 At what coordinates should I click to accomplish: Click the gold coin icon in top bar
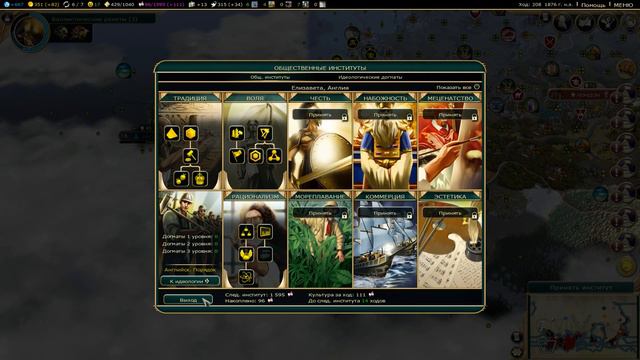[30, 4]
